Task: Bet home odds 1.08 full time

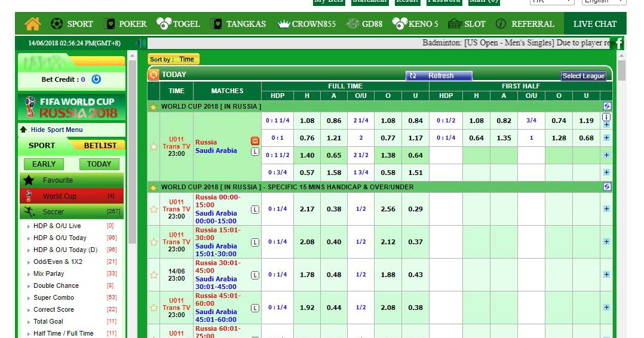Action: (x=307, y=121)
